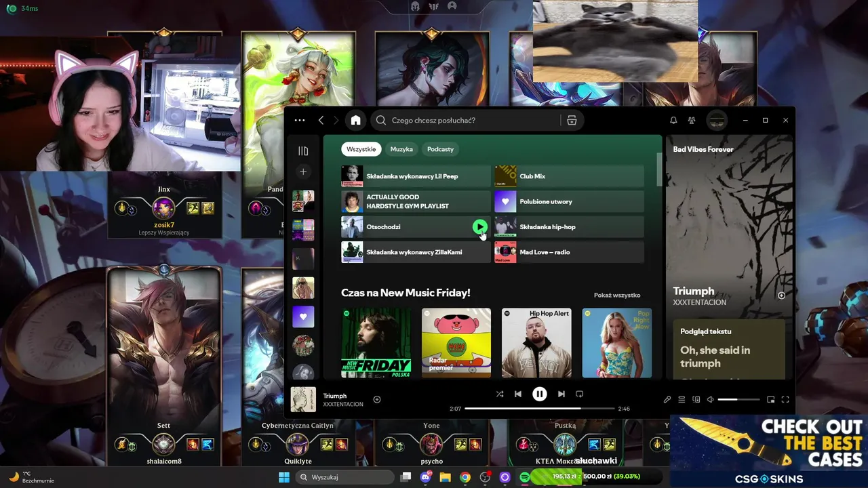Screen dimensions: 868x488
Task: Toggle shuffle playback
Action: 500,394
